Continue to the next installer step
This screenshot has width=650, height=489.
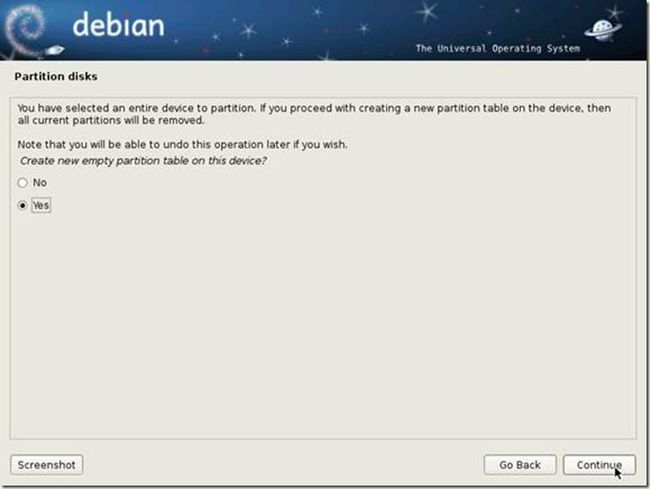click(599, 465)
